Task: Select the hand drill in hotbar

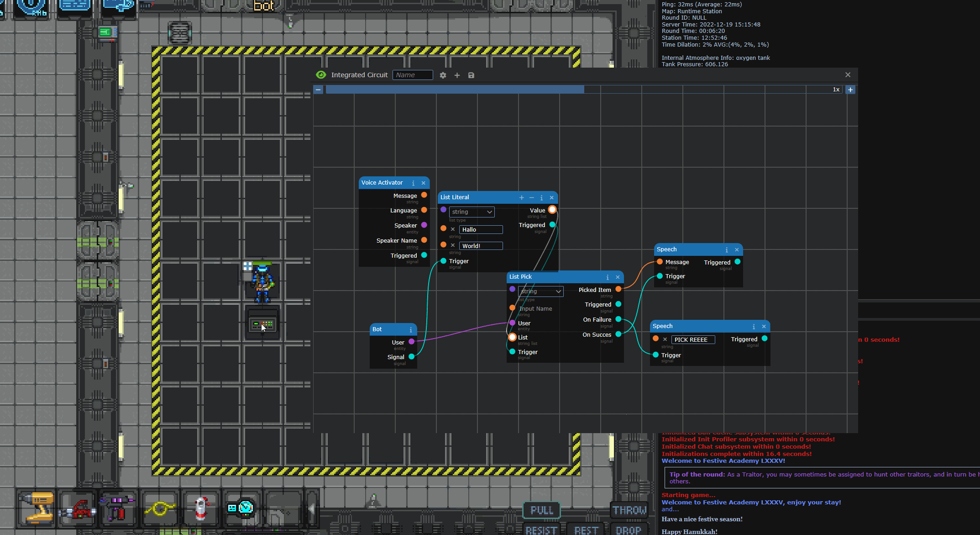Action: [37, 507]
